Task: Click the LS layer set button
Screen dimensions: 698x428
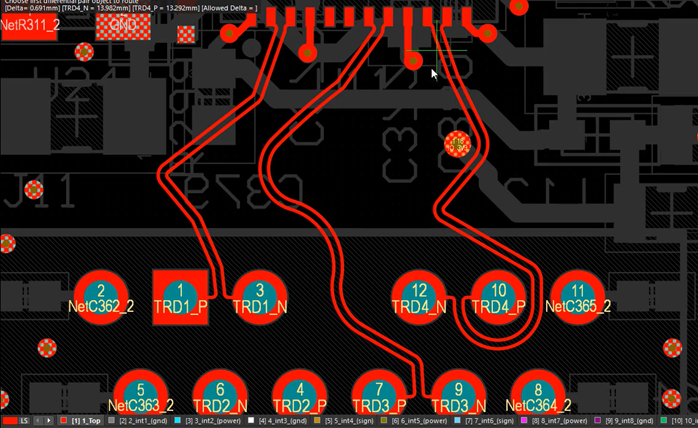Action: tap(25, 421)
